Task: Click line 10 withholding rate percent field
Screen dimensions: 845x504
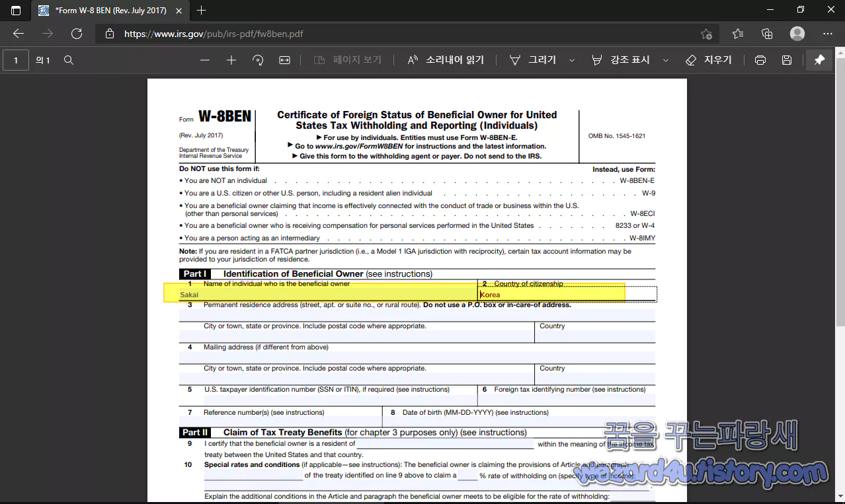Action: click(x=467, y=476)
